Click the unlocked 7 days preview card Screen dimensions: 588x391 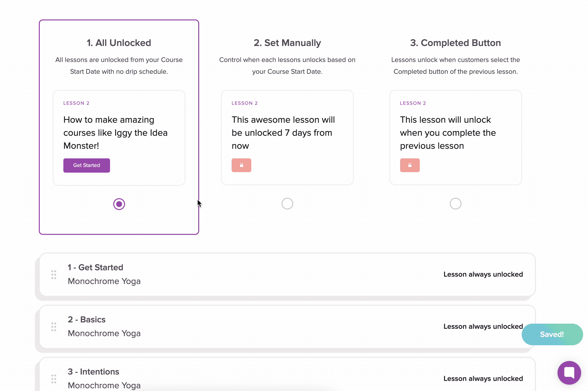coord(287,132)
